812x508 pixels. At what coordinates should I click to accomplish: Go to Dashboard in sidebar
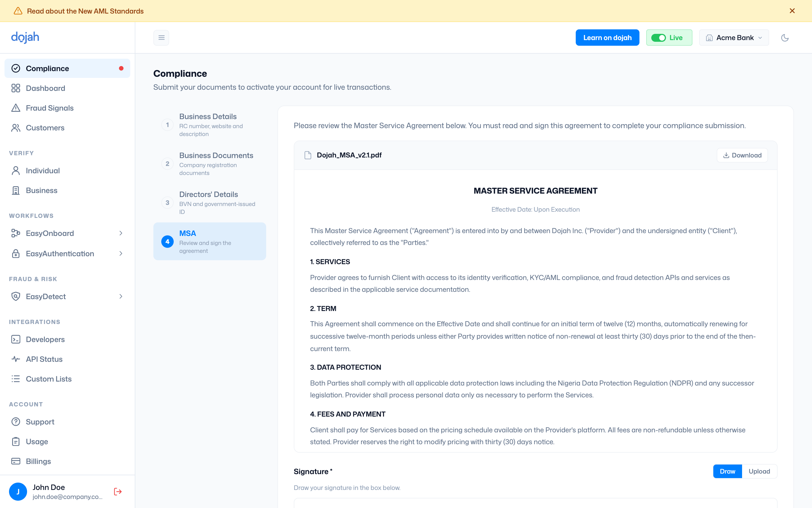[x=67, y=88]
